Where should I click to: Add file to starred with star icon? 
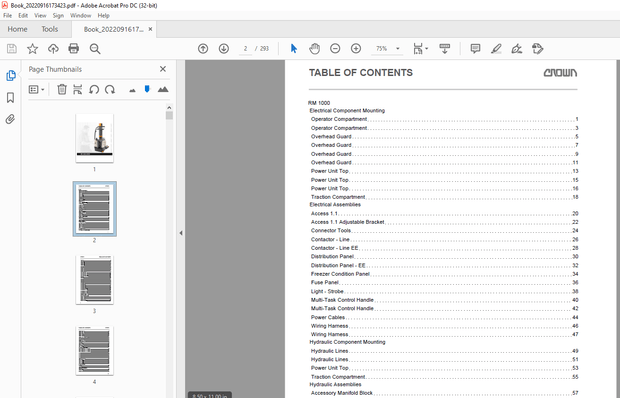point(32,49)
